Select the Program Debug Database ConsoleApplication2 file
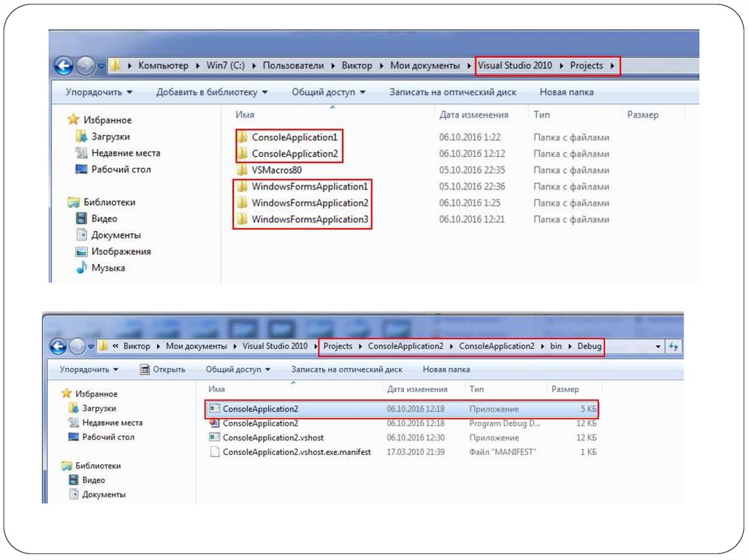748x560 pixels. click(x=260, y=423)
